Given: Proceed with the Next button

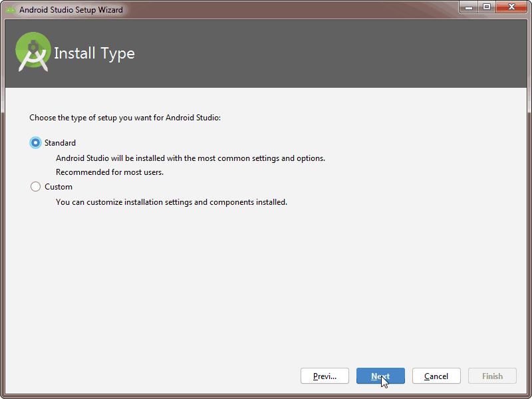Looking at the screenshot, I should click(x=380, y=376).
